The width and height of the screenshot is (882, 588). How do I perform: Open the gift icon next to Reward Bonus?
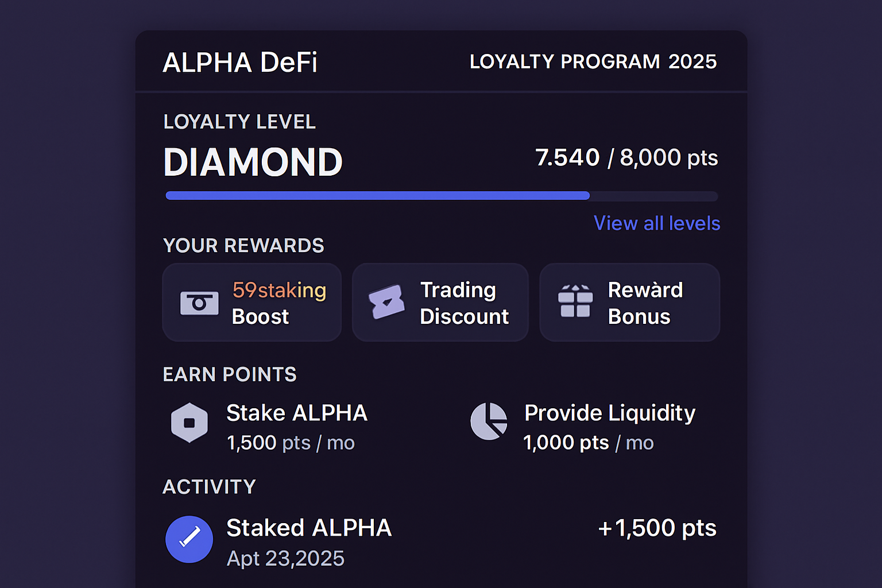[576, 301]
